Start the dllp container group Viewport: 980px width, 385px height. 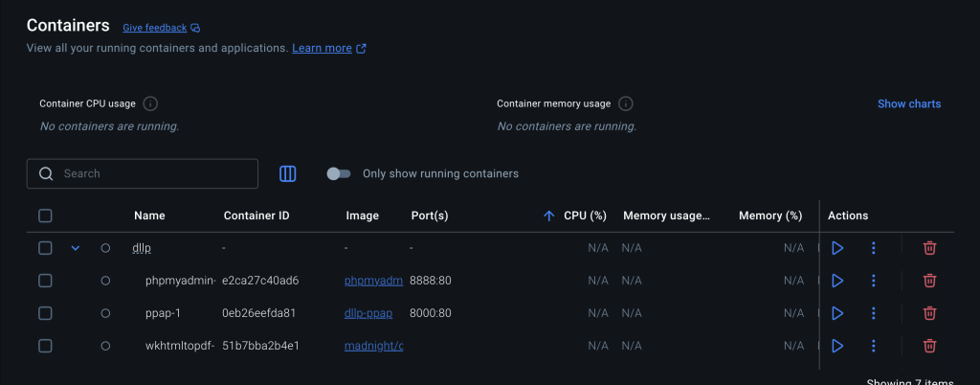pos(837,248)
